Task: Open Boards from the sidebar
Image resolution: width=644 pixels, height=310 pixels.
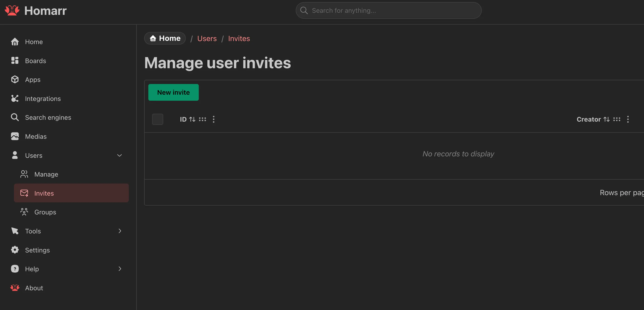Action: (36, 61)
